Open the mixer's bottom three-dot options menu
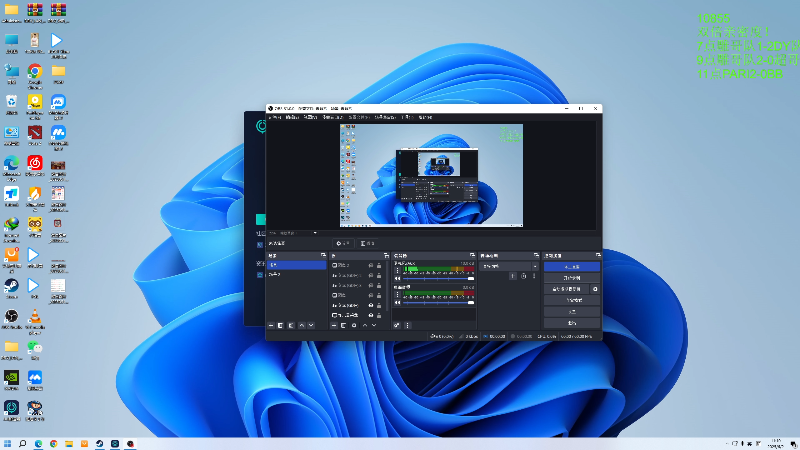 point(407,326)
